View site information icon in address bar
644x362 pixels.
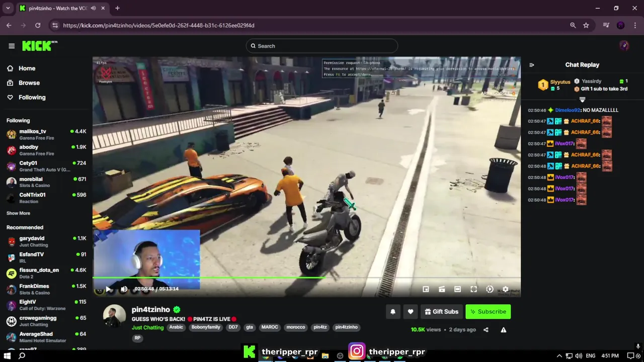pyautogui.click(x=55, y=25)
